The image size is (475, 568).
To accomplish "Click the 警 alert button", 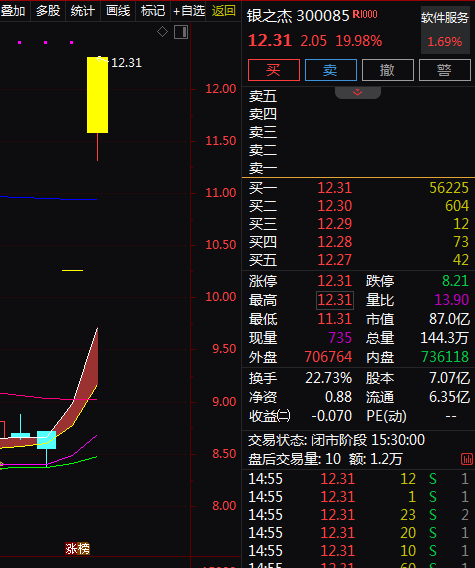I will (445, 70).
